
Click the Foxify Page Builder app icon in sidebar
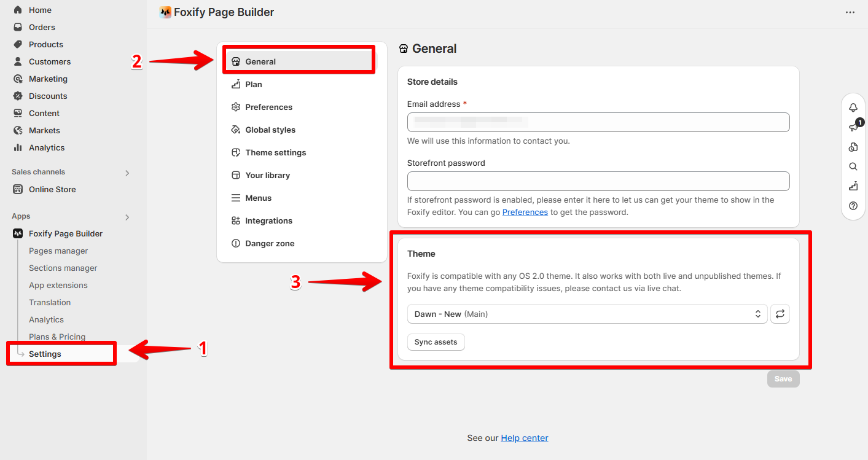pyautogui.click(x=18, y=233)
